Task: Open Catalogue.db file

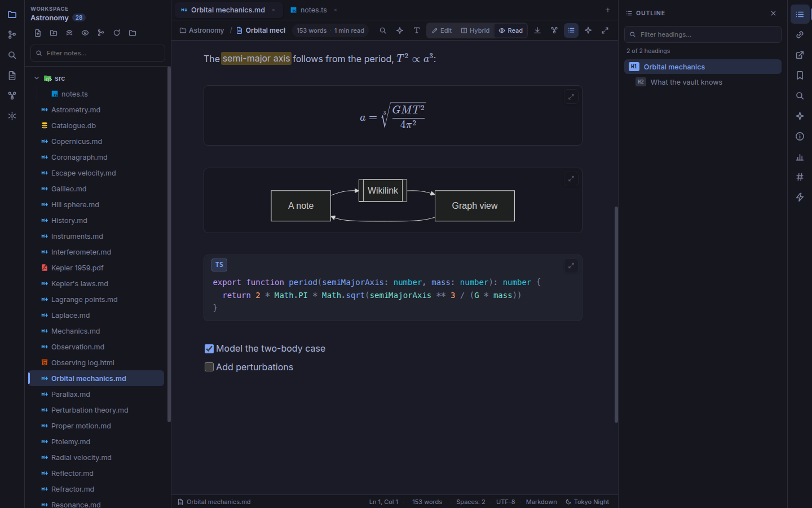Action: [x=96, y=126]
